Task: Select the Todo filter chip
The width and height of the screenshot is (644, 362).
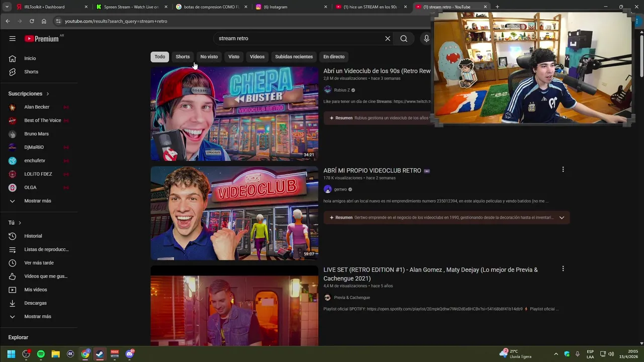Action: point(159,57)
